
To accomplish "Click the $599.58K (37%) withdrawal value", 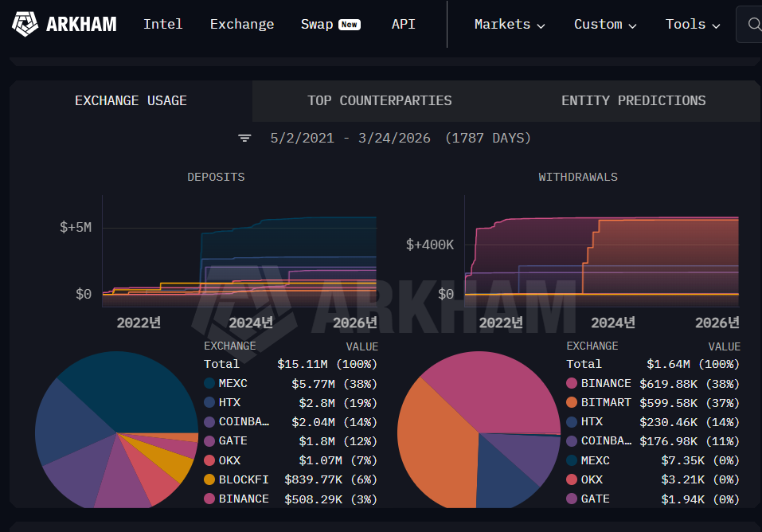I will click(x=690, y=403).
